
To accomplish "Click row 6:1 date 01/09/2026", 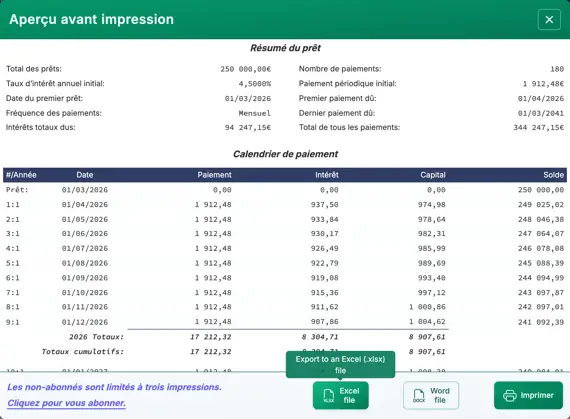I will pos(85,278).
